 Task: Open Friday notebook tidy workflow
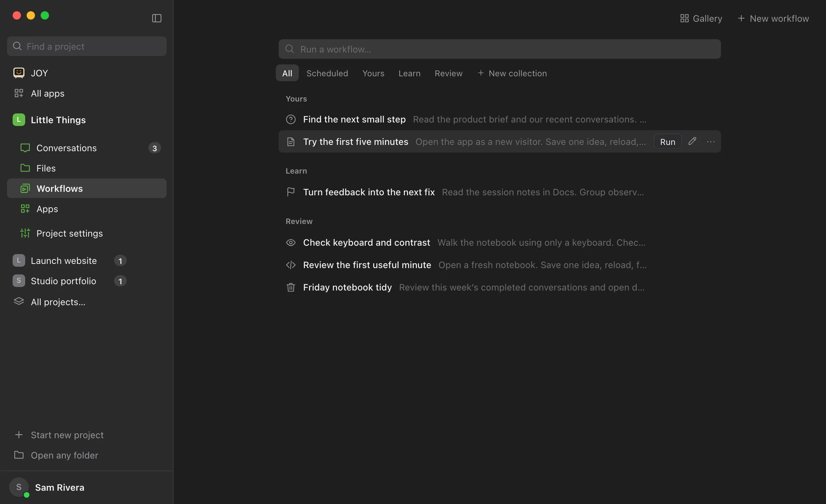coord(499,287)
